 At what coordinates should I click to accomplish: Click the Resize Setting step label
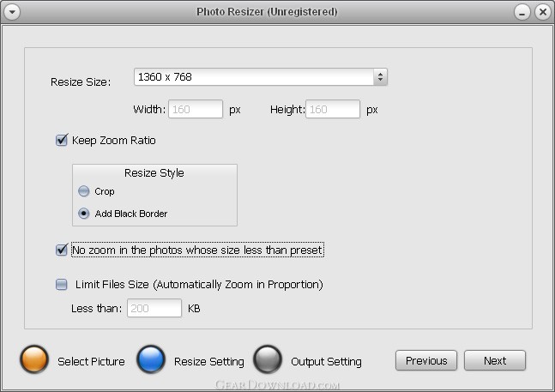pos(208,362)
